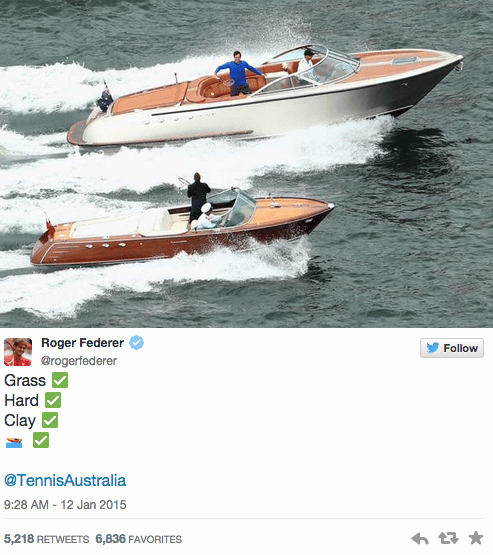Viewport: 493px width, 555px height.
Task: Open the @TennisAustralia mention link
Action: [x=65, y=480]
